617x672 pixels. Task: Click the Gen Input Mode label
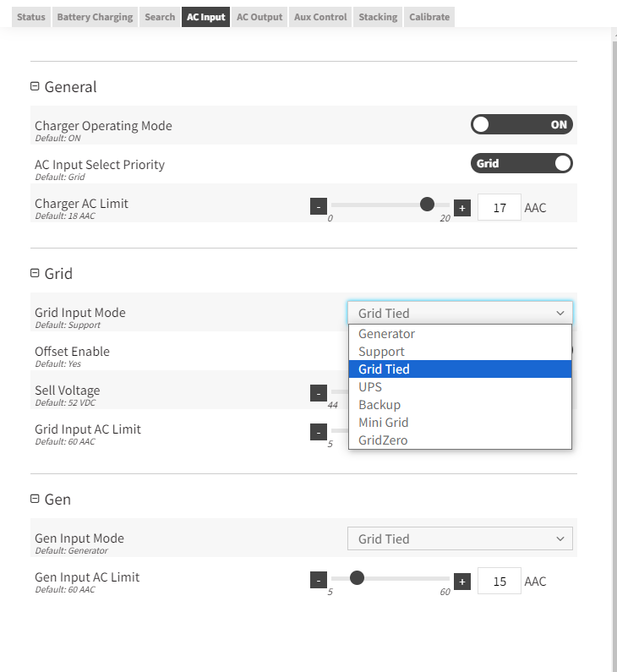click(79, 538)
